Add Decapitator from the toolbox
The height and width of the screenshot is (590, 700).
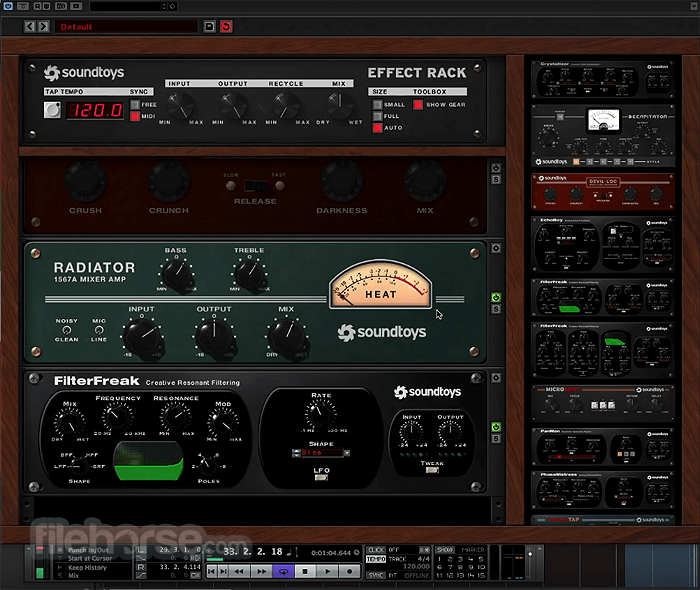(x=603, y=136)
